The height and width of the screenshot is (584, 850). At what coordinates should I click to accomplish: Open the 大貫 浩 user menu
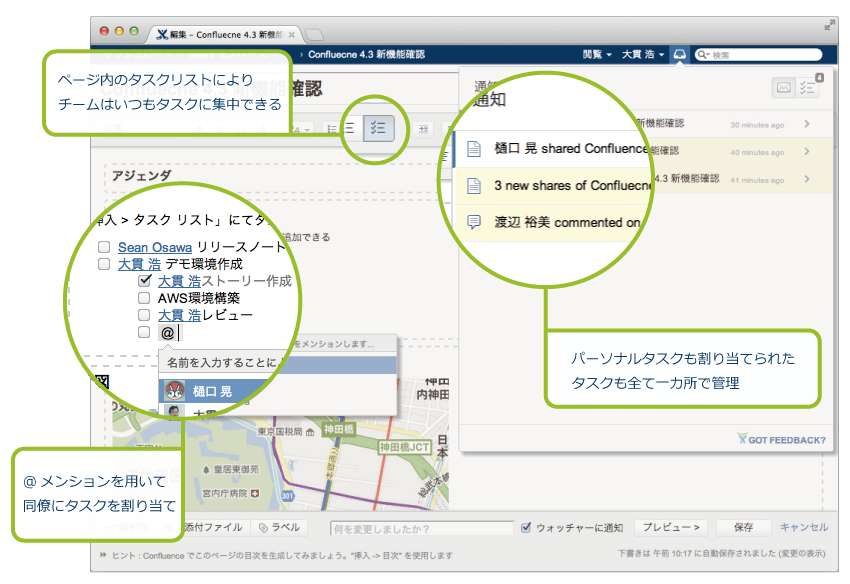(643, 54)
